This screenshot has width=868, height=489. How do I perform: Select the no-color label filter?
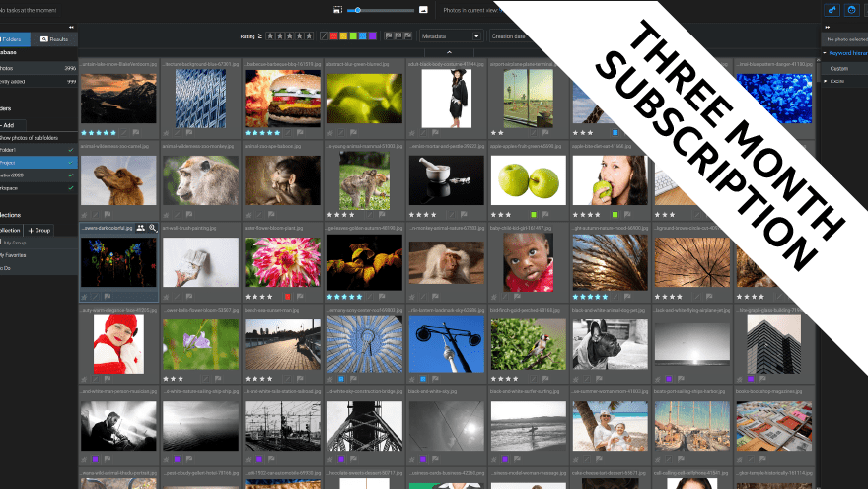[325, 35]
